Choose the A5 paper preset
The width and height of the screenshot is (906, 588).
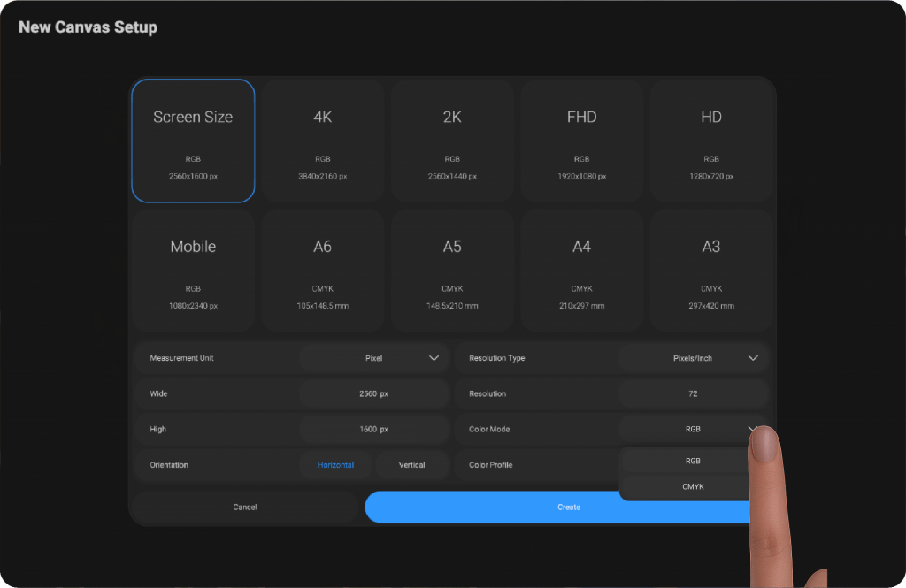[x=452, y=271]
